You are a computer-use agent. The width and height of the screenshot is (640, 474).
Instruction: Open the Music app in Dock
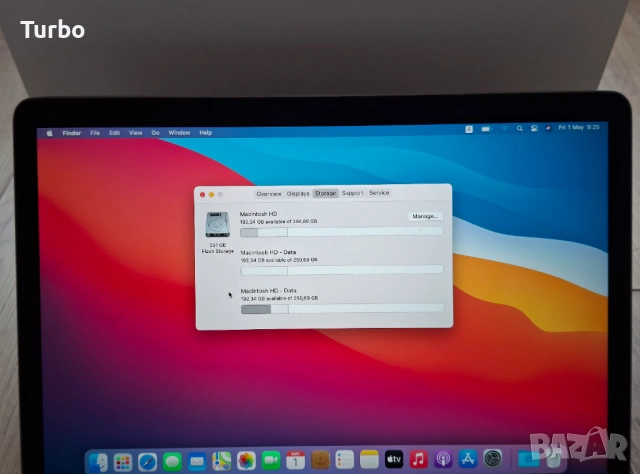[418, 459]
